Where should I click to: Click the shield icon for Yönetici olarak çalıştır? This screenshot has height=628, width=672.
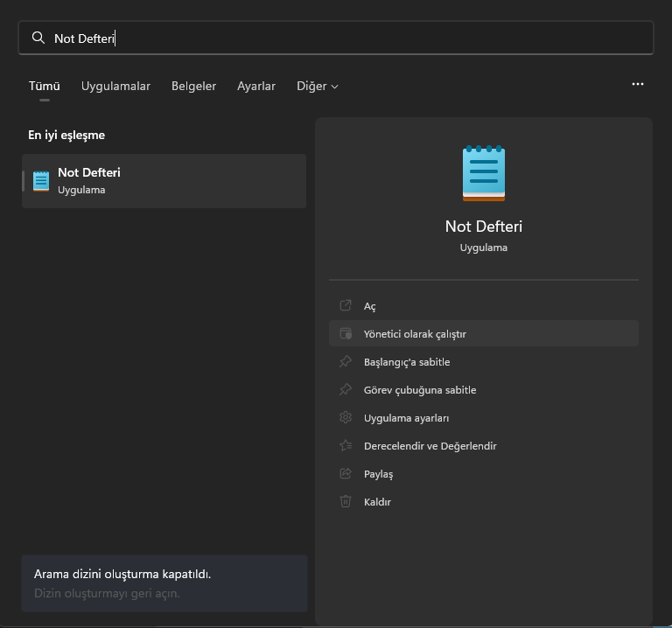coord(346,334)
